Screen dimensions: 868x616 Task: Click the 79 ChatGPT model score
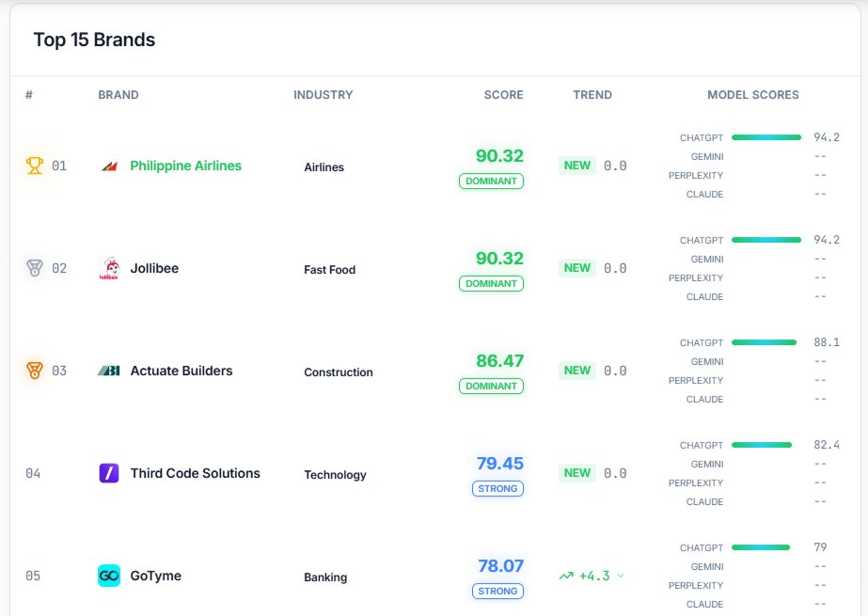click(x=820, y=546)
